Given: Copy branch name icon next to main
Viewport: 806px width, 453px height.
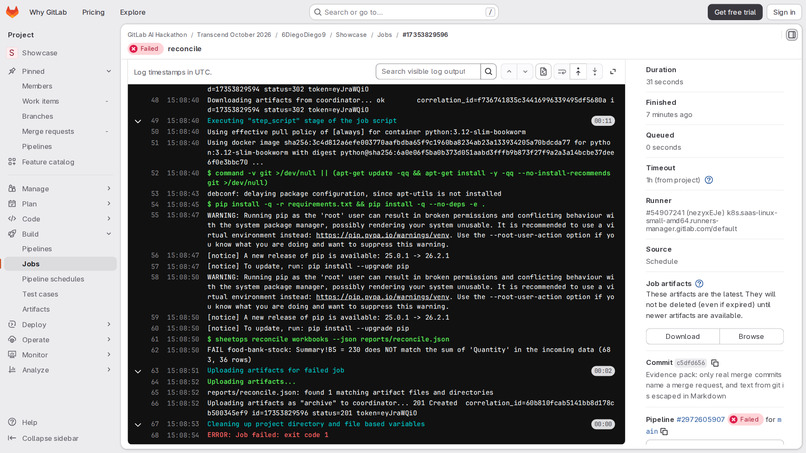Looking at the screenshot, I should click(664, 431).
